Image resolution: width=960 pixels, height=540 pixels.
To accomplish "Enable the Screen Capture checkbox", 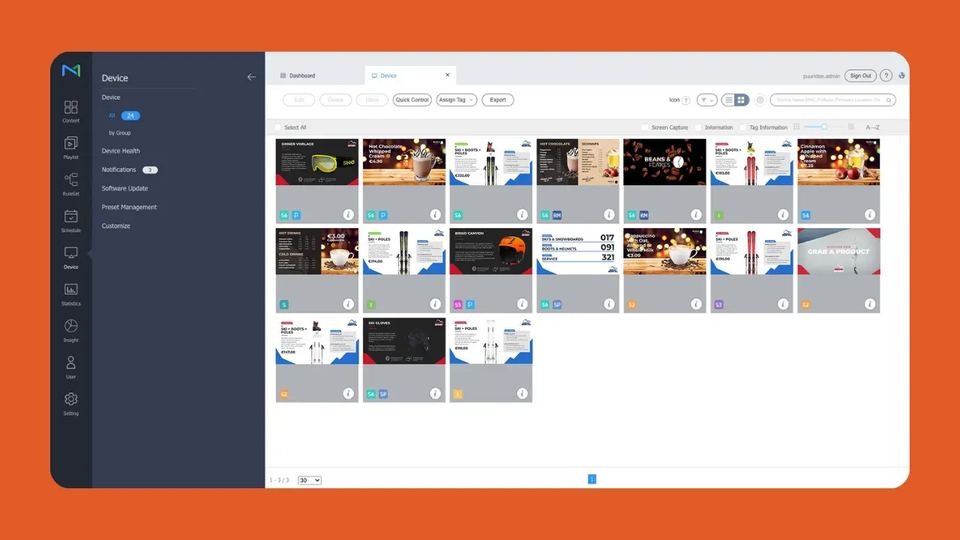I will (x=645, y=127).
